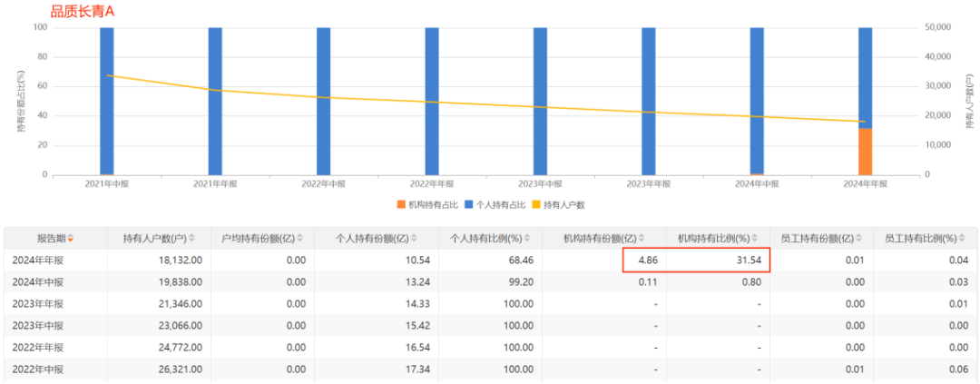Click the 0.80 institutional ratio cell
This screenshot has height=384, width=980.
[x=753, y=281]
